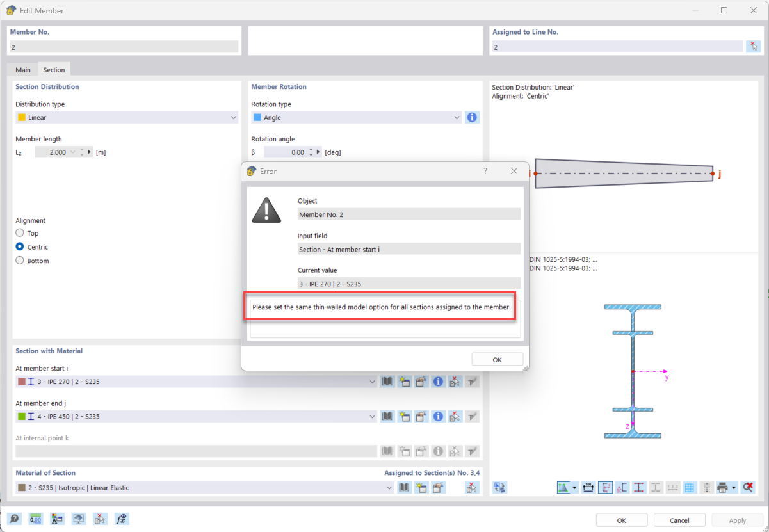Open the Material of Section dropdown
769x532 pixels.
coord(389,487)
